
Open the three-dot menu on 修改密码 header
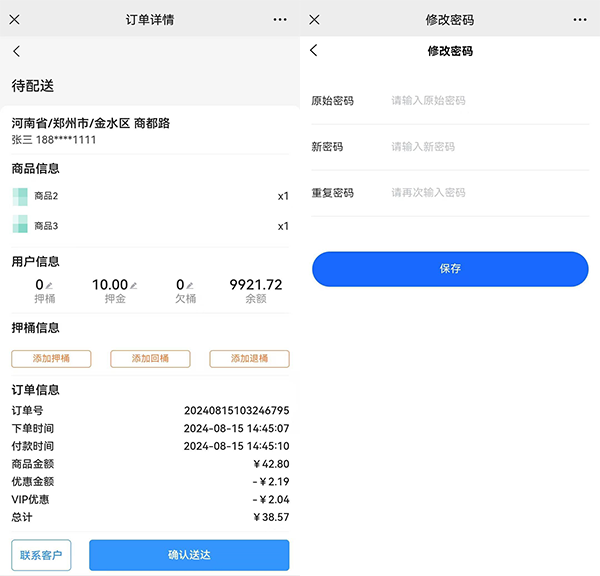(x=580, y=19)
